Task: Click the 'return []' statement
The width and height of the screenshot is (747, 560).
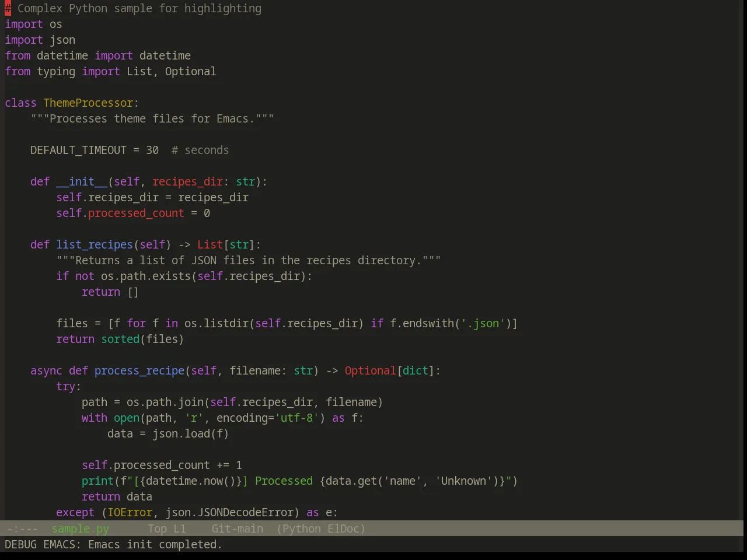Action: (x=110, y=292)
